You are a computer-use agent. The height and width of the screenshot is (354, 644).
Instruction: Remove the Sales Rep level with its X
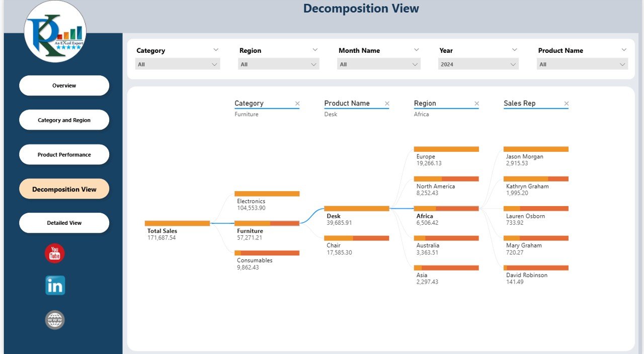click(x=567, y=104)
